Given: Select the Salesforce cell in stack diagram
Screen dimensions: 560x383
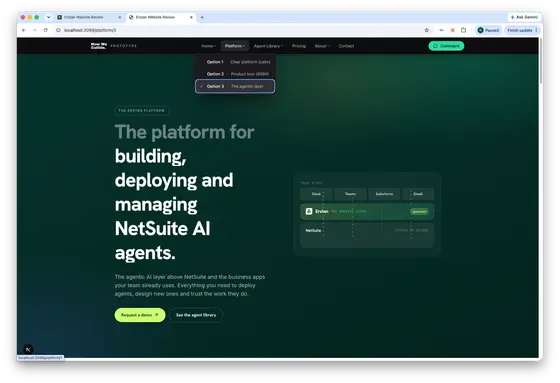Looking at the screenshot, I should pos(384,194).
